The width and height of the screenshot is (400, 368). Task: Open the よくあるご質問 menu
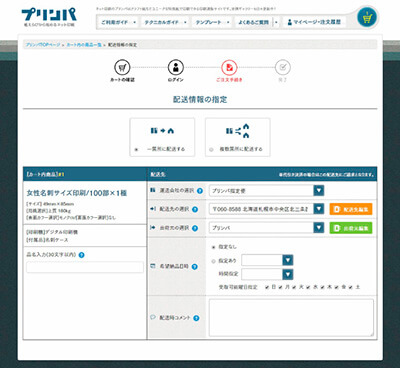(x=253, y=22)
